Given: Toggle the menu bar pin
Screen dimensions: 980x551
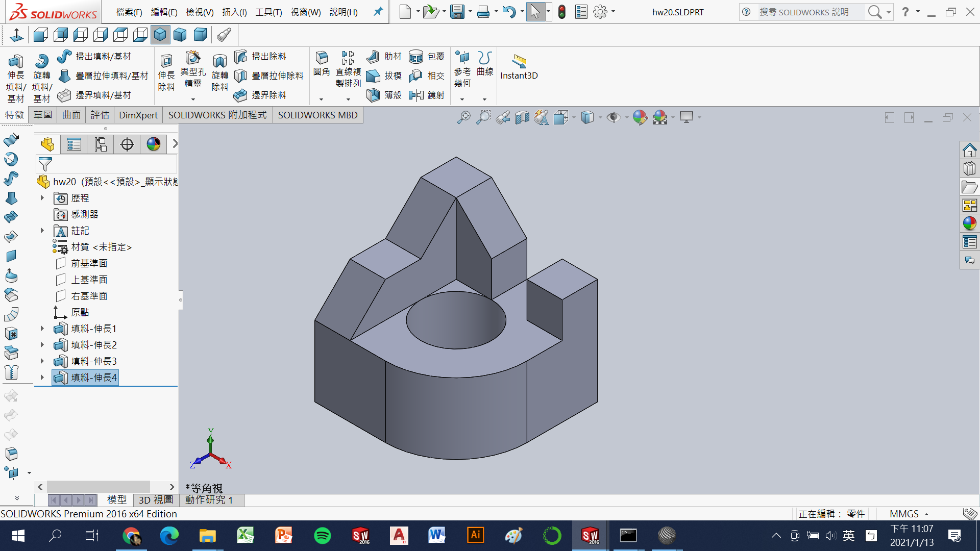Looking at the screenshot, I should [x=378, y=12].
